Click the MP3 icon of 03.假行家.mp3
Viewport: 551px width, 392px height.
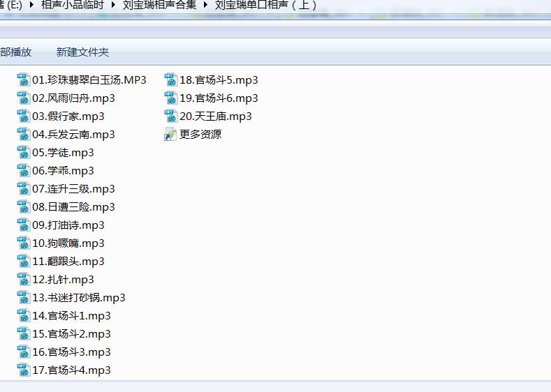24,116
